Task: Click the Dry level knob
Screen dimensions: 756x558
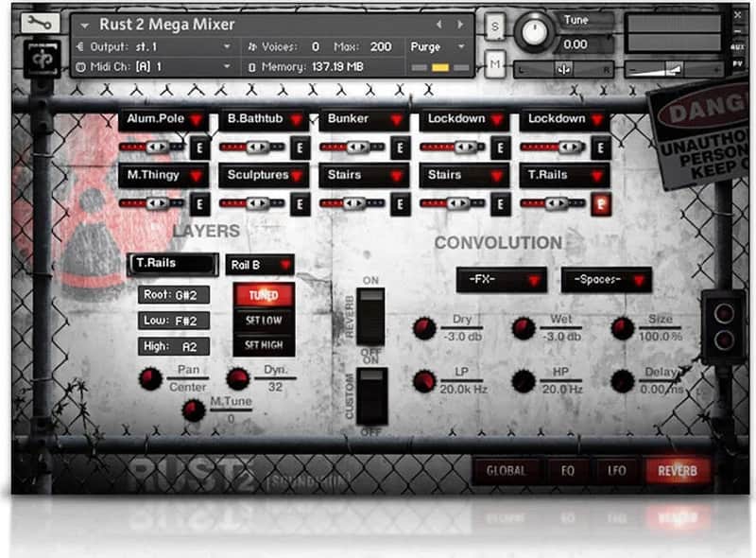Action: pos(424,329)
